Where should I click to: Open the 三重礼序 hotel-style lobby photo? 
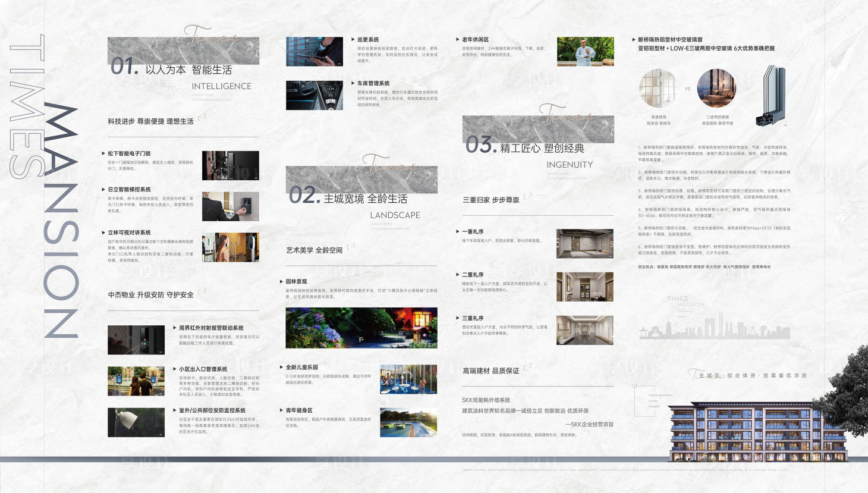click(585, 330)
